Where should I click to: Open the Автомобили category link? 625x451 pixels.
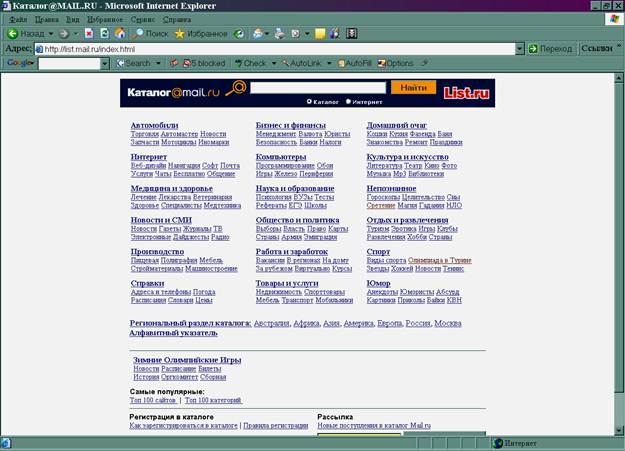coord(154,125)
